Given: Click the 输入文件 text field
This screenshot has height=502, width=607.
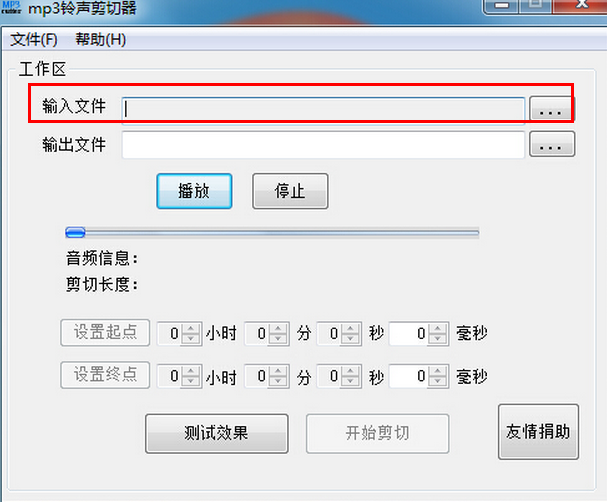Looking at the screenshot, I should click(x=323, y=110).
